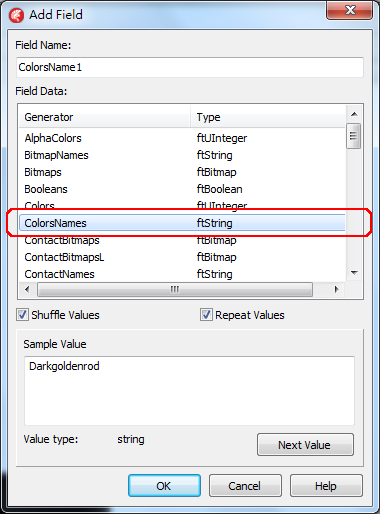Toggle the Repeat Values checkbox

pos(206,315)
